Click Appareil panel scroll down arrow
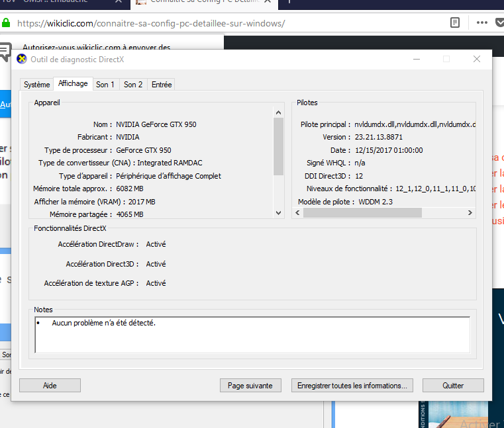504x428 pixels. coord(278,212)
